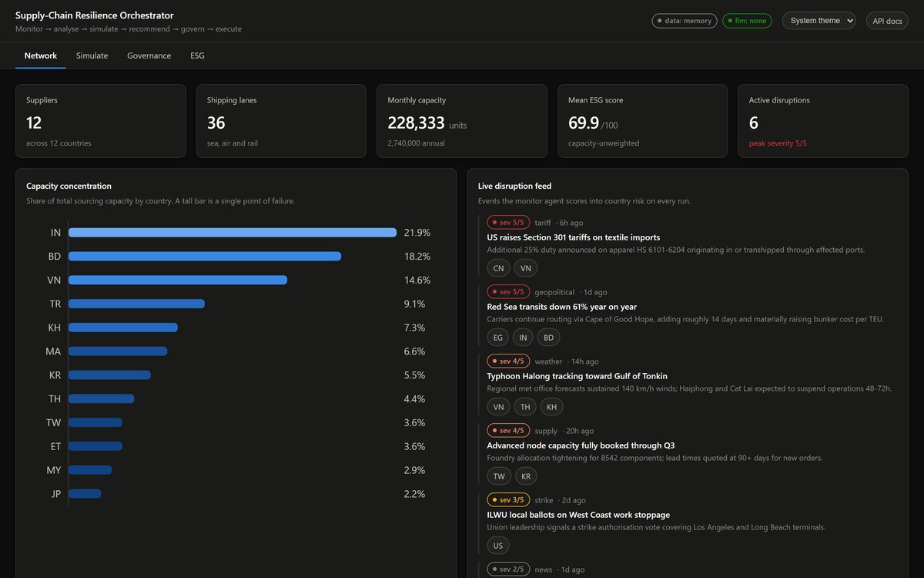
Task: Click the Live disruption feed heading
Action: coord(514,186)
